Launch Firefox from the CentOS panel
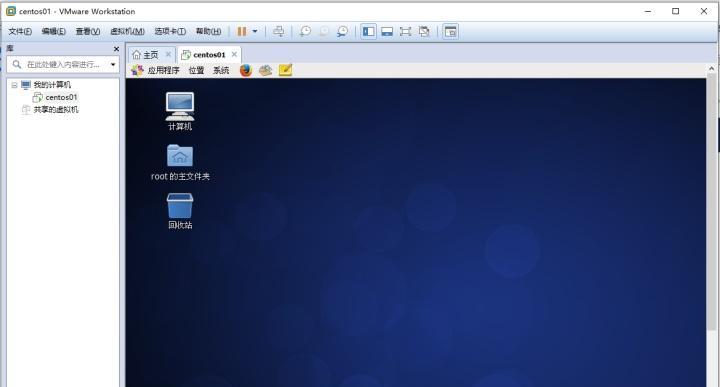This screenshot has height=387, width=720. 246,70
